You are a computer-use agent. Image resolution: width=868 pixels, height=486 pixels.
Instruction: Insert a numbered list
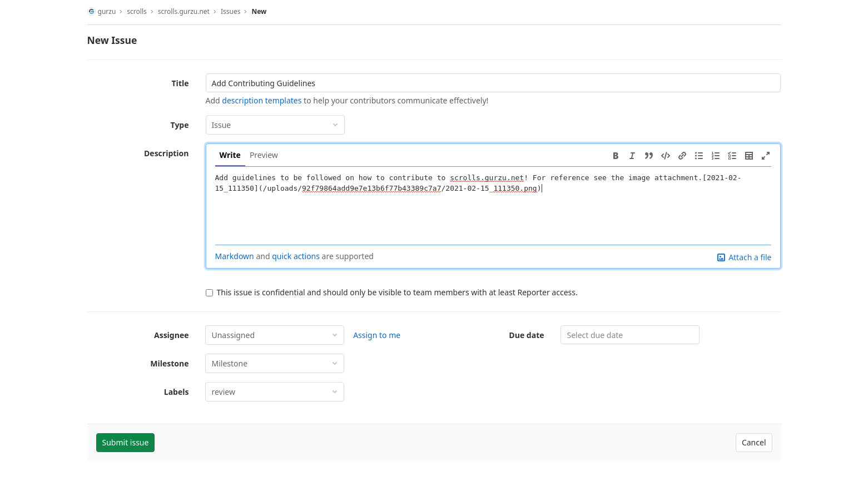pos(715,156)
